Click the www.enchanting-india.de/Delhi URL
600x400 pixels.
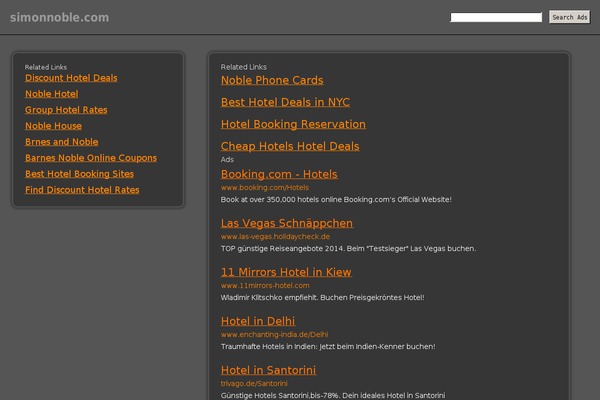tap(274, 335)
